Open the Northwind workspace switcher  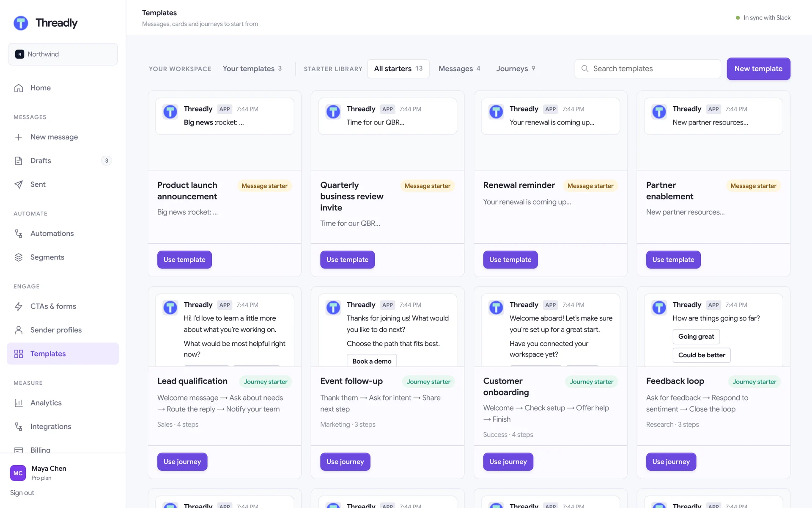(x=63, y=54)
